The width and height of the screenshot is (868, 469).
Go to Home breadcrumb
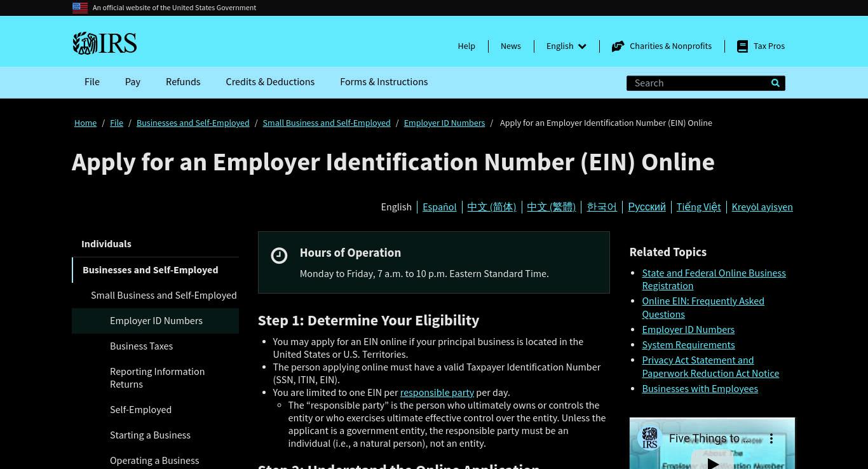tap(85, 123)
